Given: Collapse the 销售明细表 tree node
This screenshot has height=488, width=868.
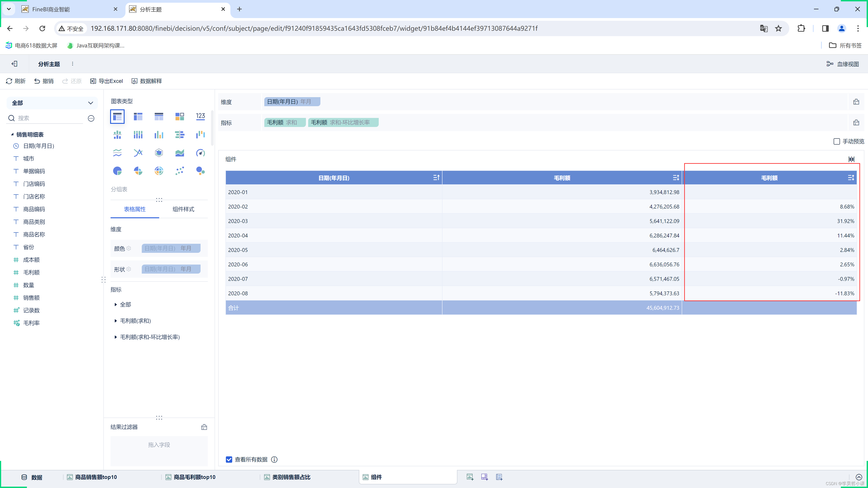Looking at the screenshot, I should tap(12, 134).
